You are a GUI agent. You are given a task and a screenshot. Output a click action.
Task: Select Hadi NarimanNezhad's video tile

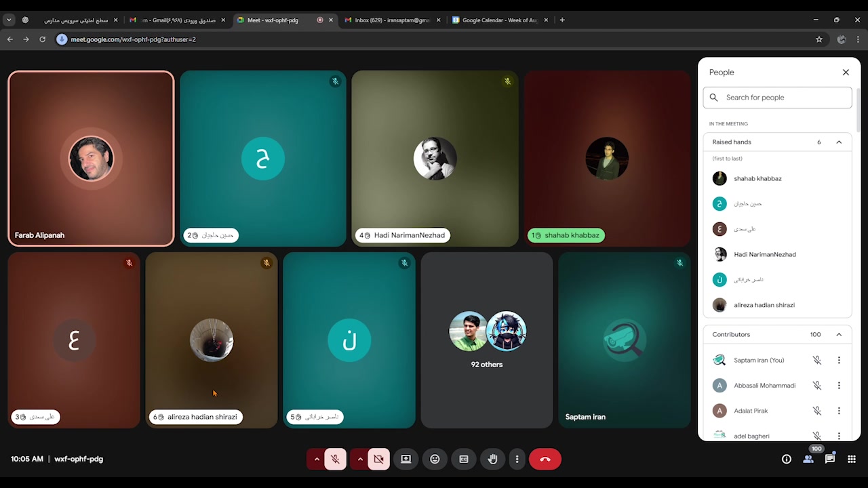pos(435,159)
